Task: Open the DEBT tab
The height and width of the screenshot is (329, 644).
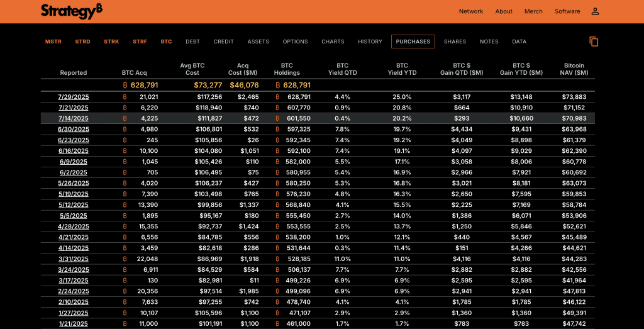Action: 192,42
